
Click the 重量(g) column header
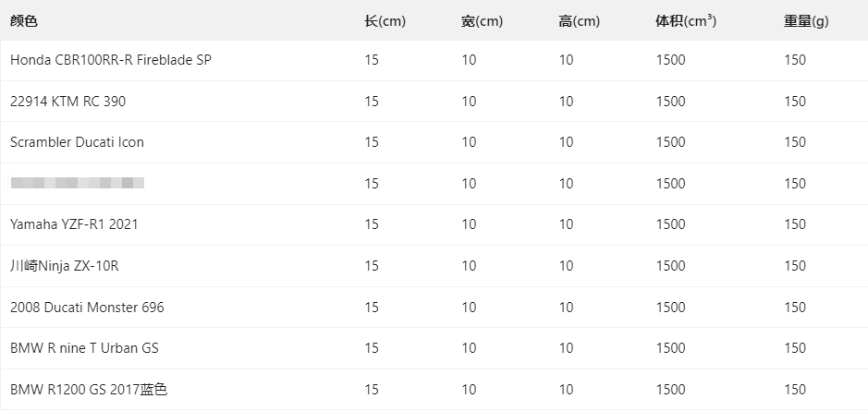pos(806,20)
